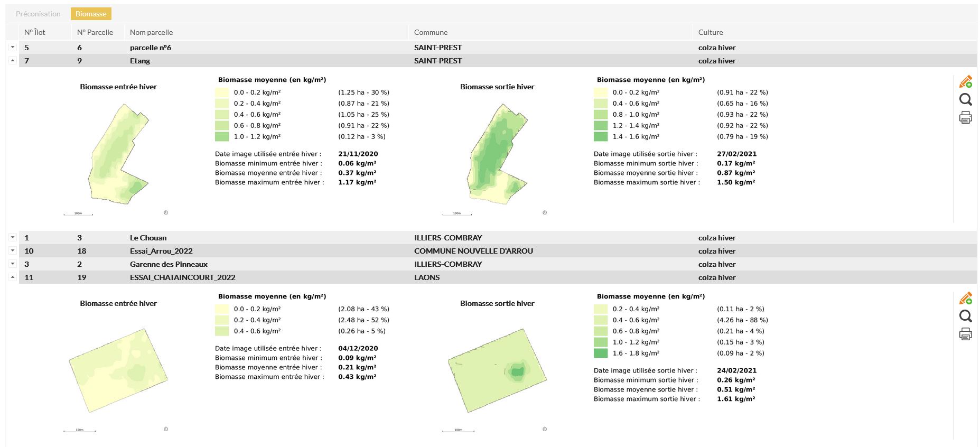Click the 1.4 - 1.6 kg/m² legend swatch
The width and height of the screenshot is (980, 447).
coord(601,136)
